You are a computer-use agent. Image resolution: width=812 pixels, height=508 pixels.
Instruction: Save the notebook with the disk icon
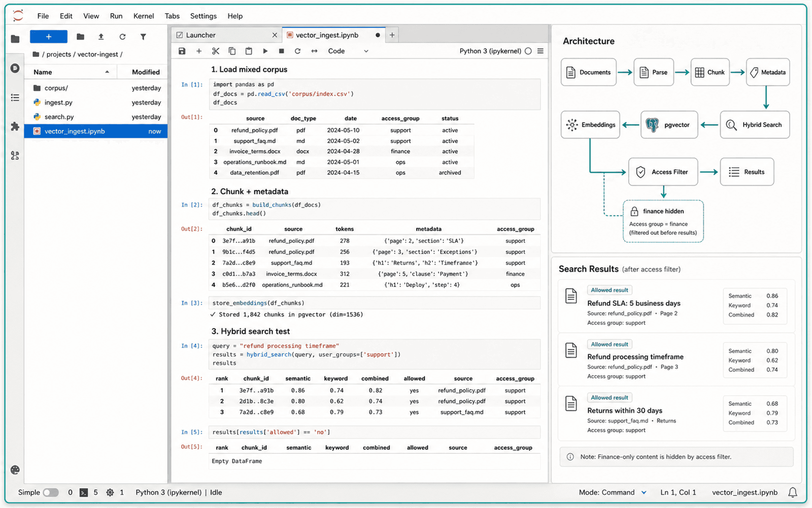tap(182, 51)
